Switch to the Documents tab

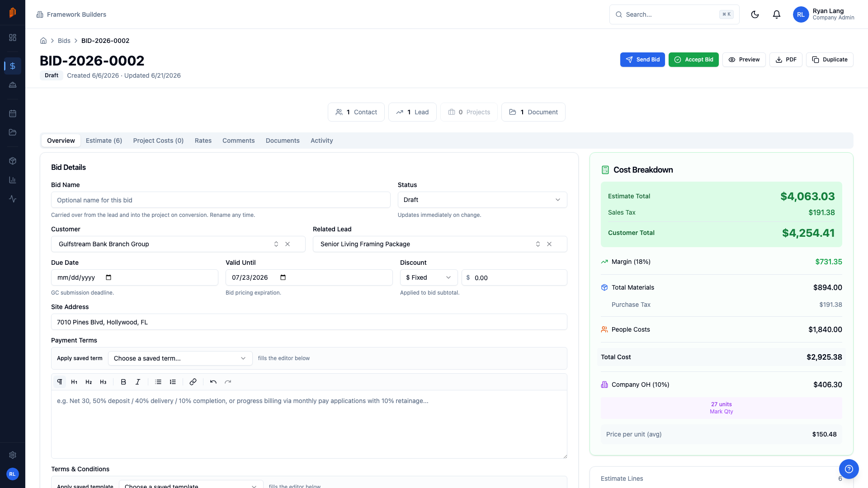pyautogui.click(x=283, y=141)
